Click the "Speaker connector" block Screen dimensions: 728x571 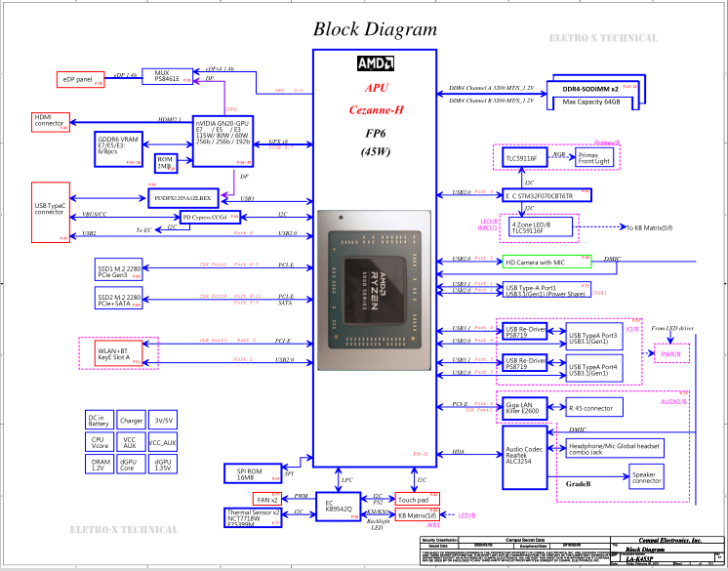(x=646, y=476)
